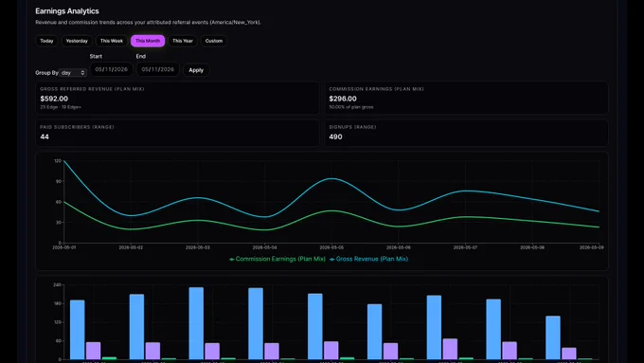
Task: Edit the End date field
Action: click(x=158, y=69)
